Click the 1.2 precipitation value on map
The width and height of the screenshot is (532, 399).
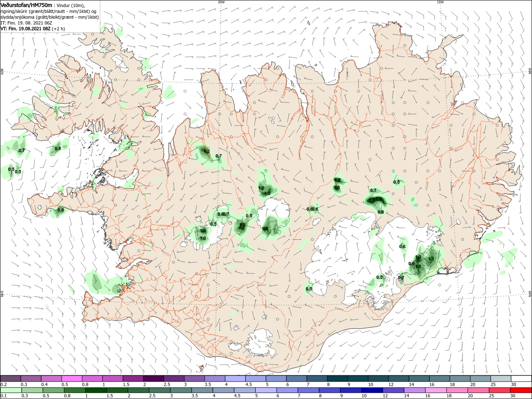[x=207, y=152]
